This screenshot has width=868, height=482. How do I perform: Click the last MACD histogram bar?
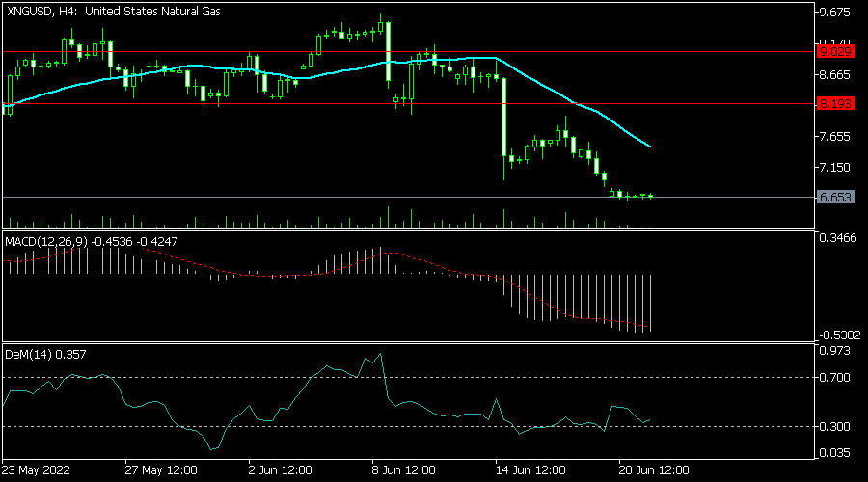point(650,304)
